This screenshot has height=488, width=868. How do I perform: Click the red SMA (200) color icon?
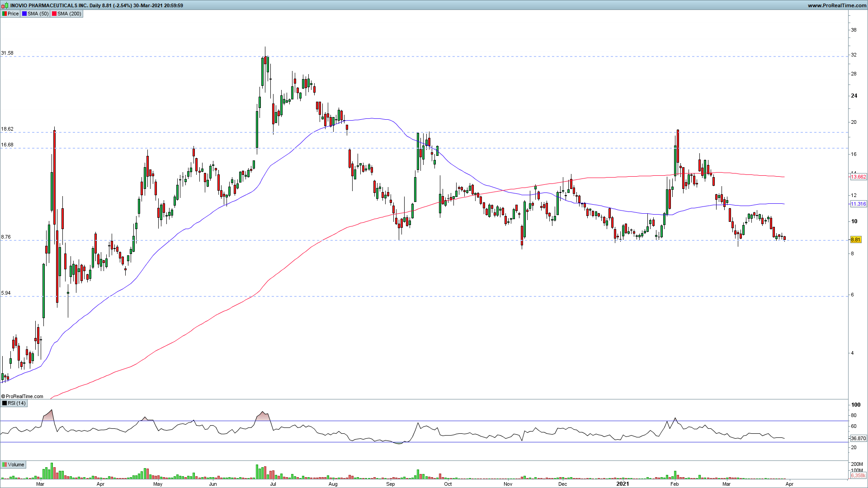[x=54, y=14]
